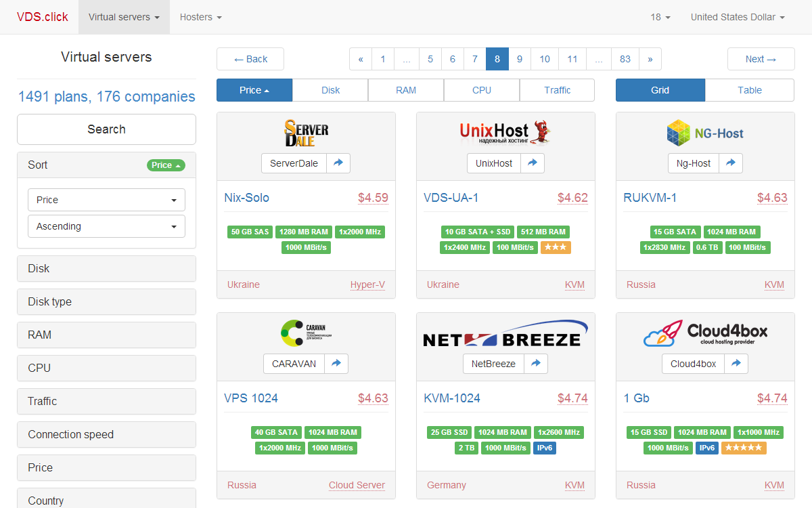Click the Cloud Server link on CARAVAN card
The width and height of the screenshot is (812, 508).
coord(357,485)
